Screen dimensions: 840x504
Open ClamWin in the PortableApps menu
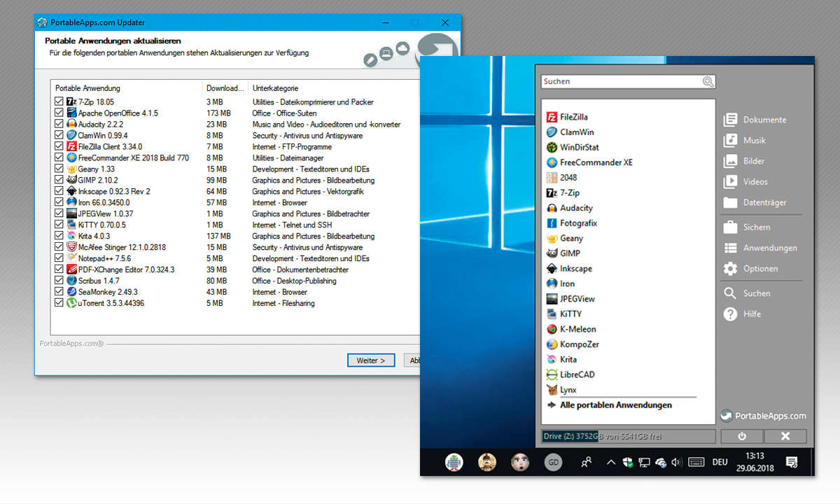pyautogui.click(x=570, y=132)
